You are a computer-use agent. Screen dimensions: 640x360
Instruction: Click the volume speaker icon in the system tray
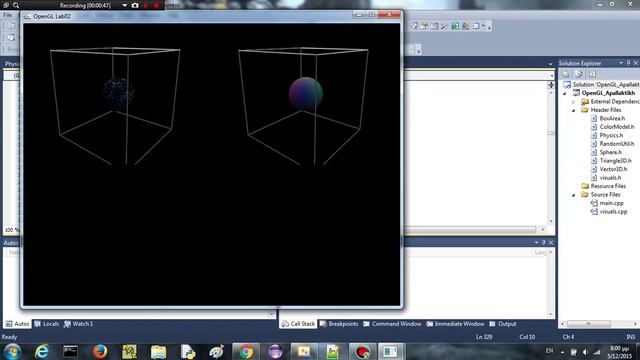[585, 352]
